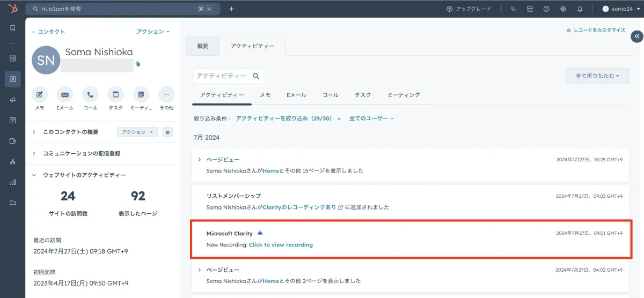Viewport: 644px width, 298px height.
Task: Click the magnifier in activity search box
Action: 257,76
